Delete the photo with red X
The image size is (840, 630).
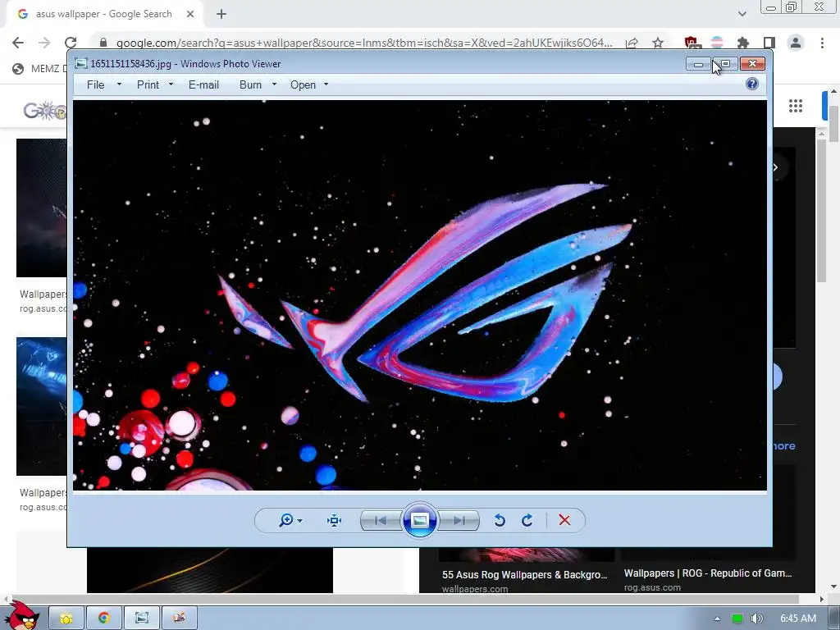(x=564, y=520)
